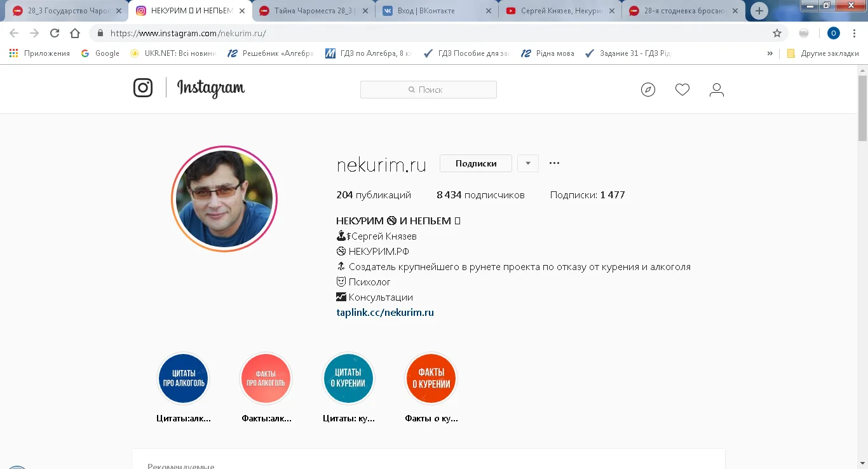Expand suggested accounts arrow next to Подписки

point(528,163)
